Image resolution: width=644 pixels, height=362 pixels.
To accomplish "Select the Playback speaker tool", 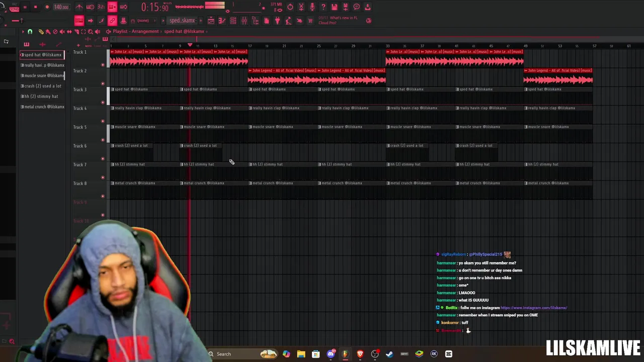I will click(x=97, y=32).
